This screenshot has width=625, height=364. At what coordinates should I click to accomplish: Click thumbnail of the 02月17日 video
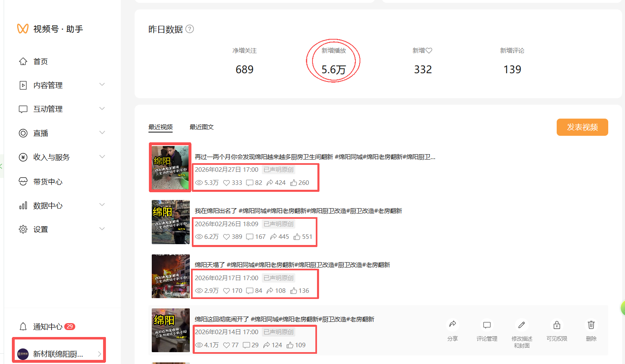[x=171, y=276]
